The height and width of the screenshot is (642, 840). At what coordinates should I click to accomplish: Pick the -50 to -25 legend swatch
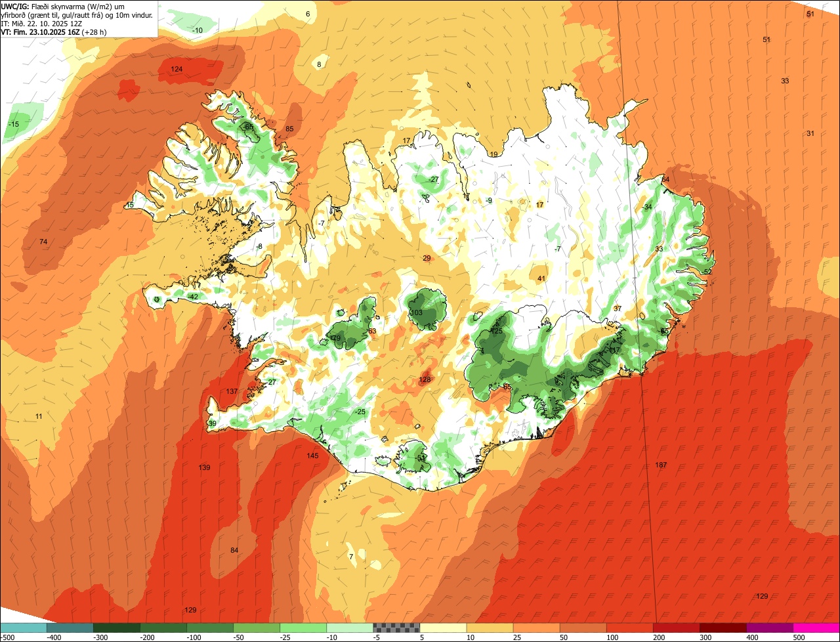257,628
